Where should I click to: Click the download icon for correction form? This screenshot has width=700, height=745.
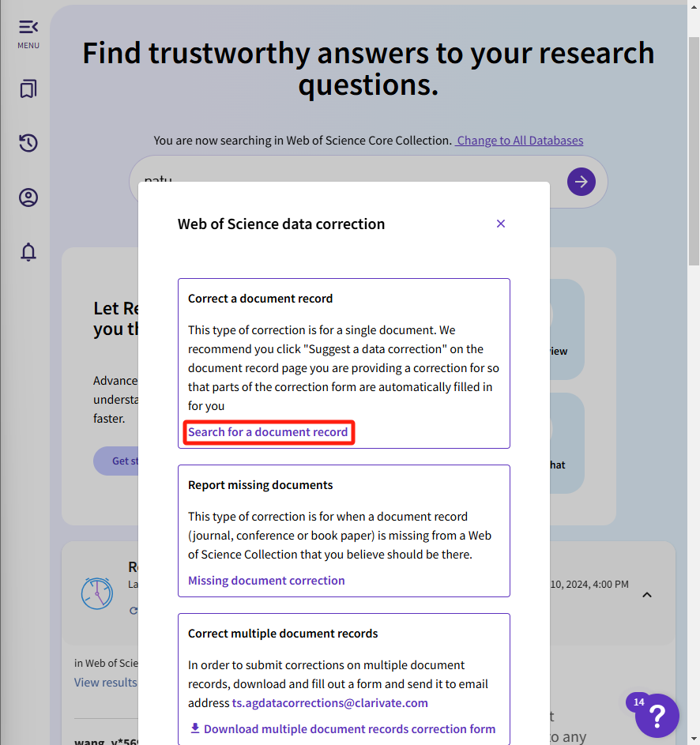(x=195, y=728)
